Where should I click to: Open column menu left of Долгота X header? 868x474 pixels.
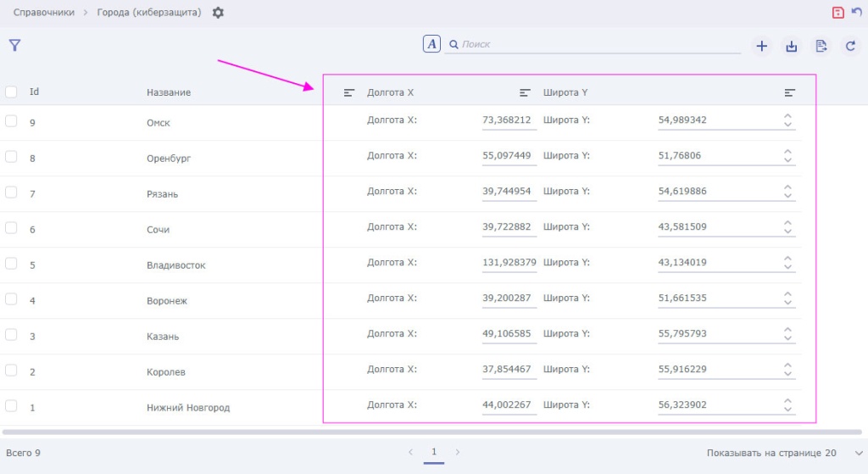[348, 92]
